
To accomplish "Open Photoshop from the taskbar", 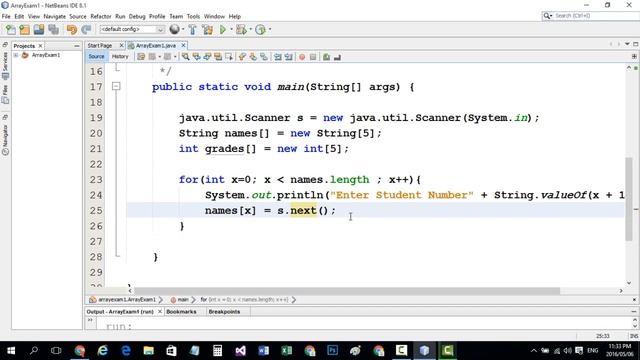I will click(333, 351).
